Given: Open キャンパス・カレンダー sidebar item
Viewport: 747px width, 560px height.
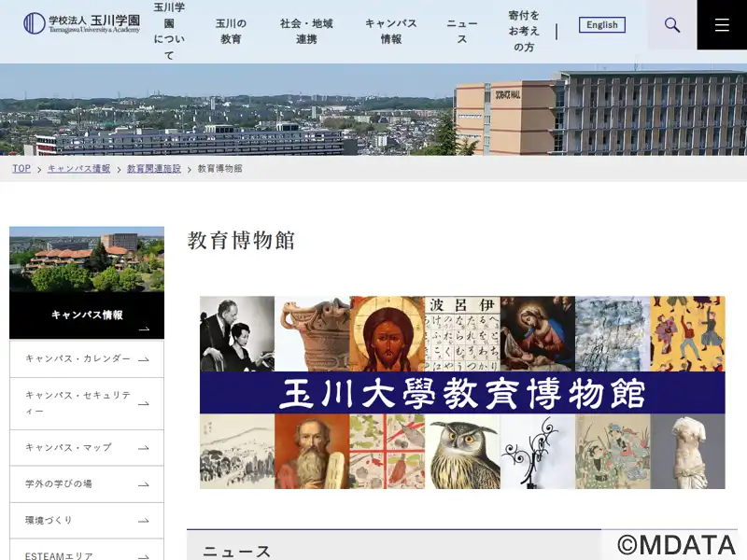Looking at the screenshot, I should pos(87,359).
